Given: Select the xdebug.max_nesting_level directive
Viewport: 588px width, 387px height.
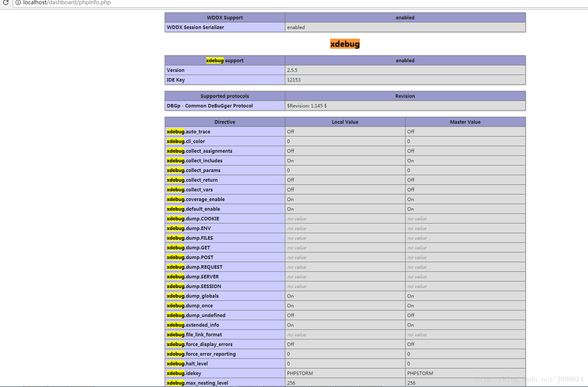Looking at the screenshot, I should coord(225,382).
